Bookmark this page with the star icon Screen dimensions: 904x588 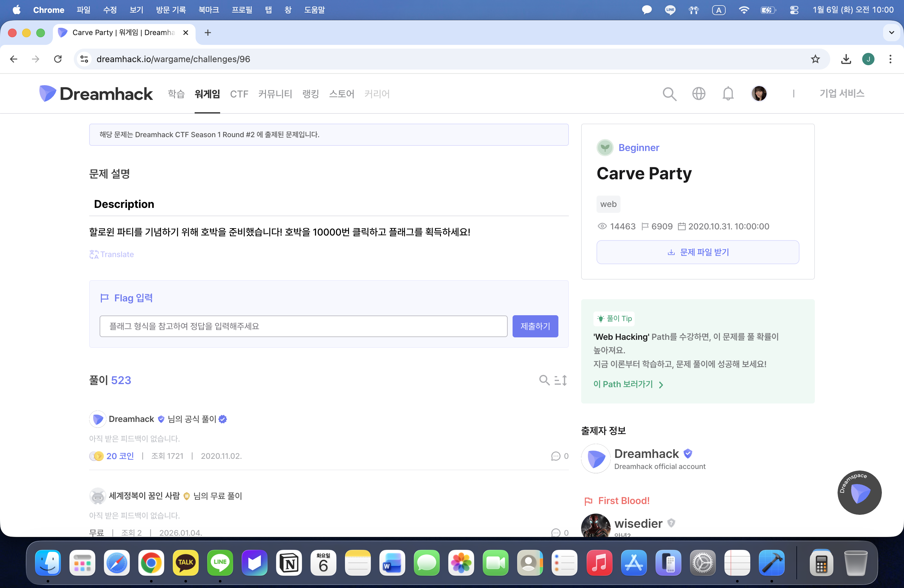(815, 59)
